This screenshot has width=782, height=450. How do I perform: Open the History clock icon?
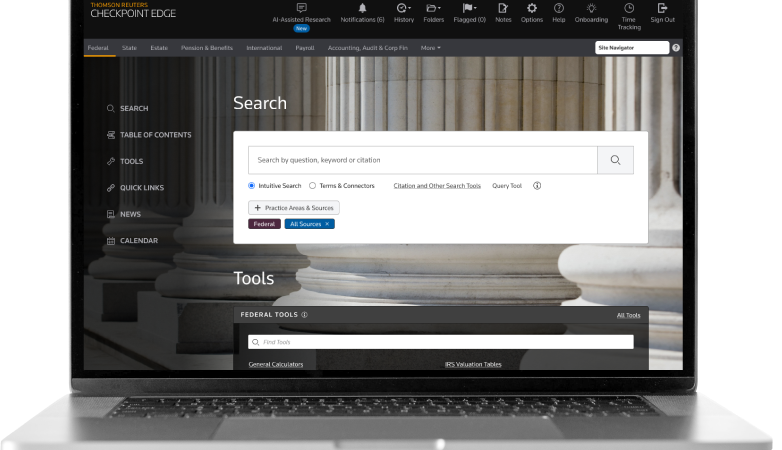coord(403,8)
